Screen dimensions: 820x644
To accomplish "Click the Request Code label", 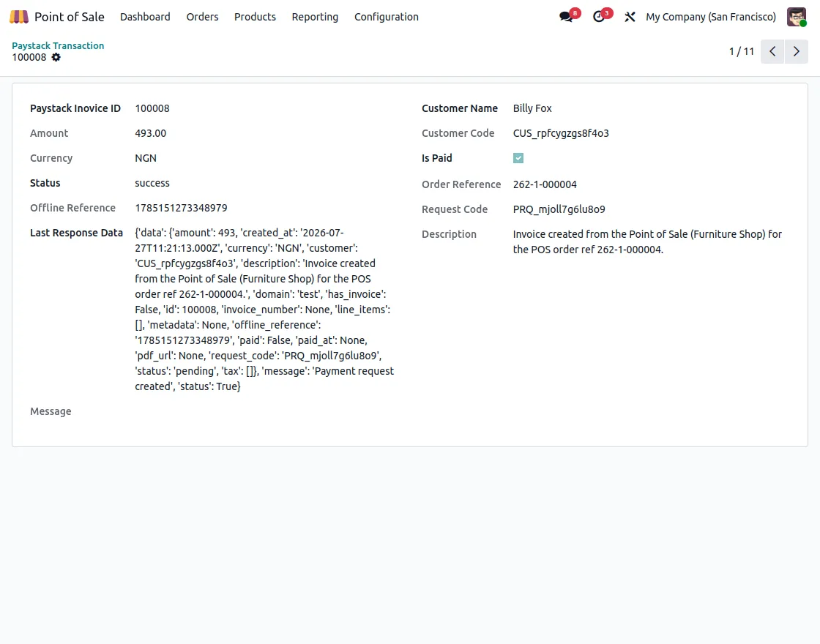I will tap(455, 209).
